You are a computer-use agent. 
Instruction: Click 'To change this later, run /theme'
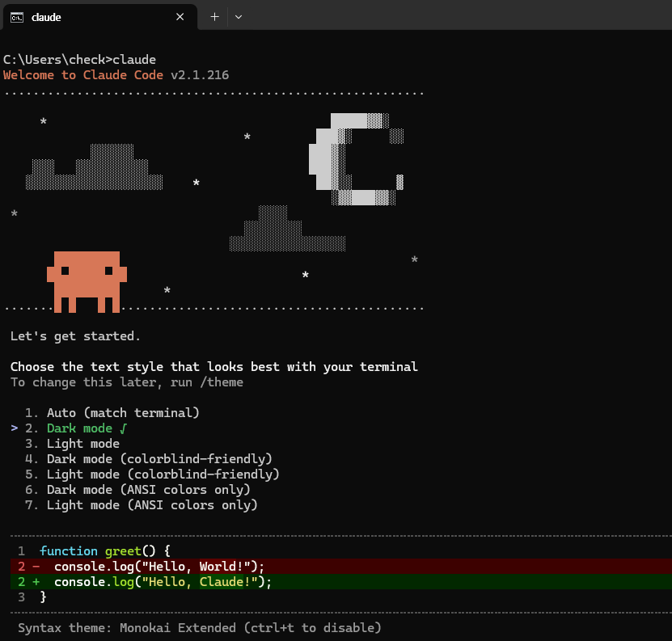point(127,382)
